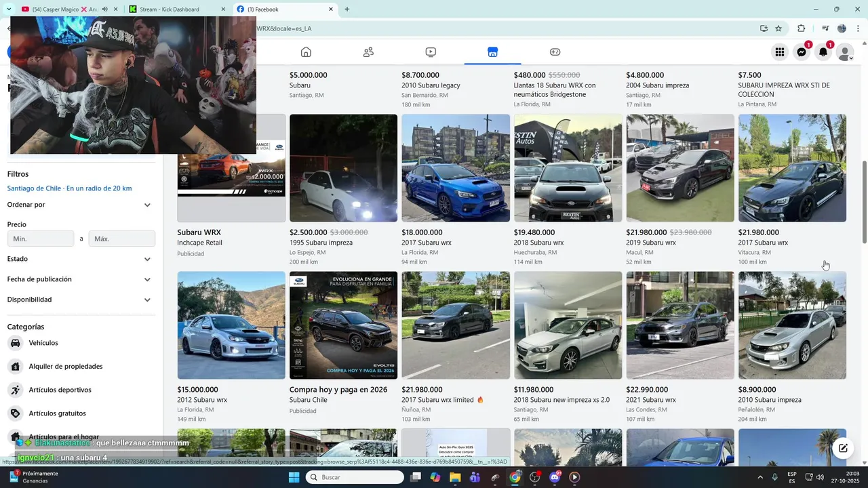Open Discord from the taskbar
The width and height of the screenshot is (868, 488).
point(555,477)
